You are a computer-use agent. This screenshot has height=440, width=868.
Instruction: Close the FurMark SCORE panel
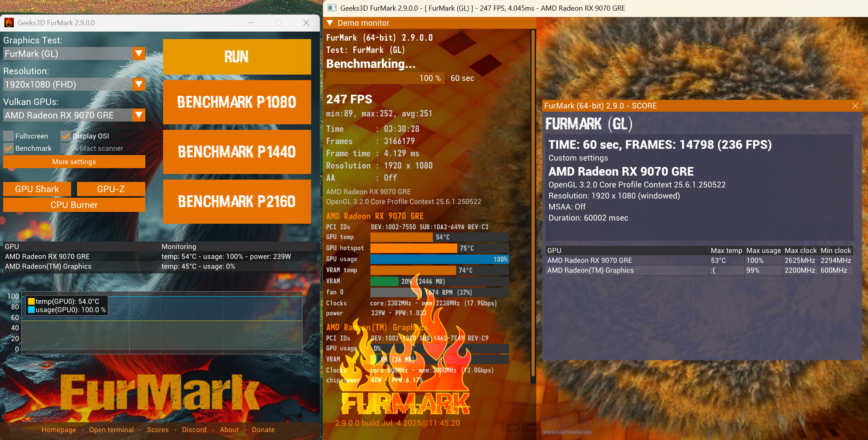855,106
